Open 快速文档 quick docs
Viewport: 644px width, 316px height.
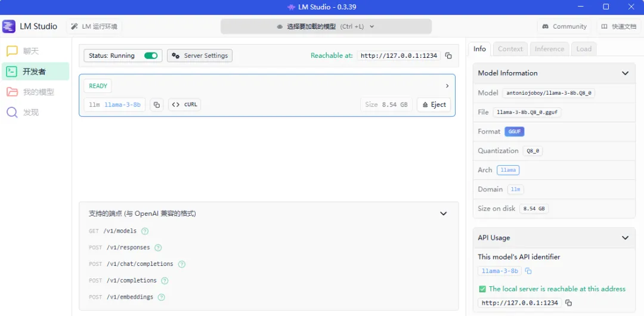(618, 26)
